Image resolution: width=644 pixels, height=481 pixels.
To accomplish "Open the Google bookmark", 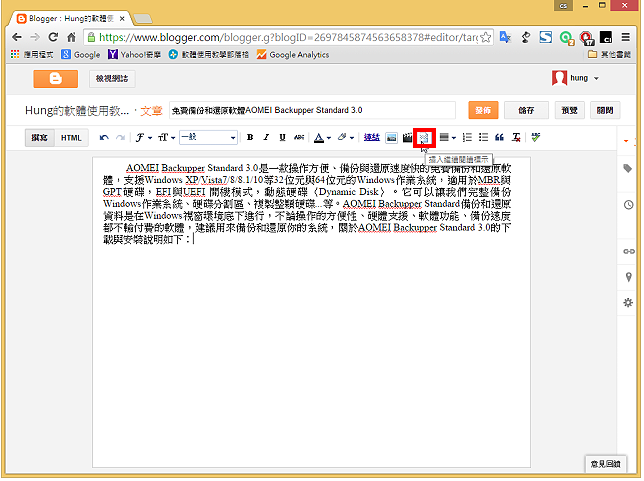I will [80, 55].
